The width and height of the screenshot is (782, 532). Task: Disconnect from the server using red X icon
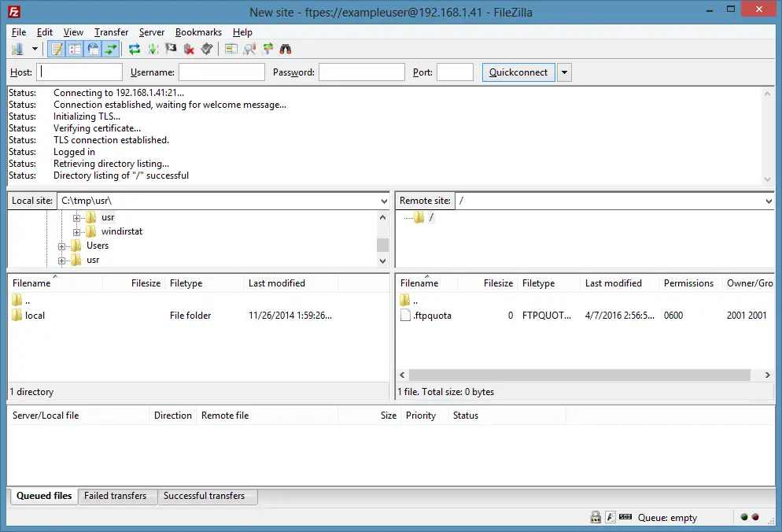(x=189, y=49)
